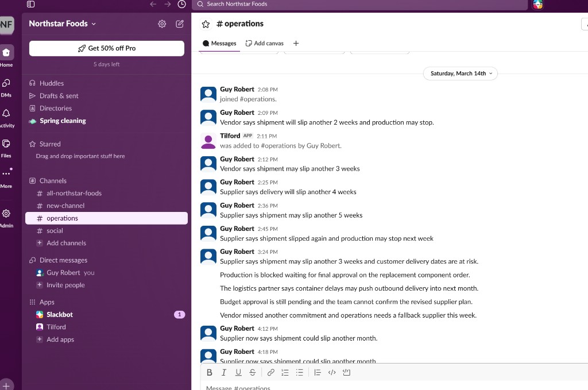Click the plus button at rail bottom
This screenshot has height=390, width=588.
click(x=6, y=385)
